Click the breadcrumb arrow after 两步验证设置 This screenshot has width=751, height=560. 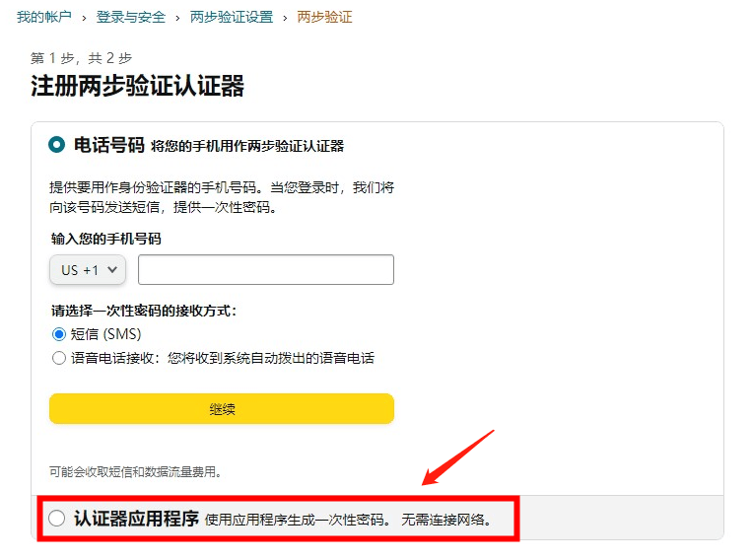286,18
